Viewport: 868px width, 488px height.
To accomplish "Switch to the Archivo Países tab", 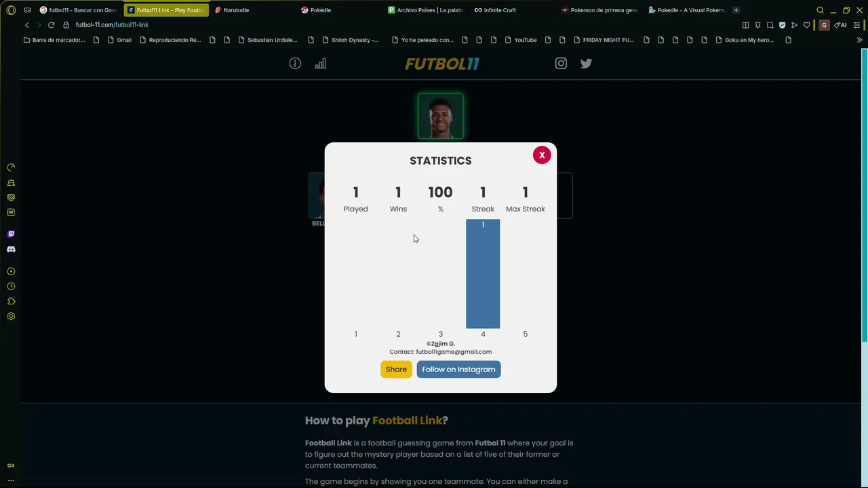I will pos(426,10).
